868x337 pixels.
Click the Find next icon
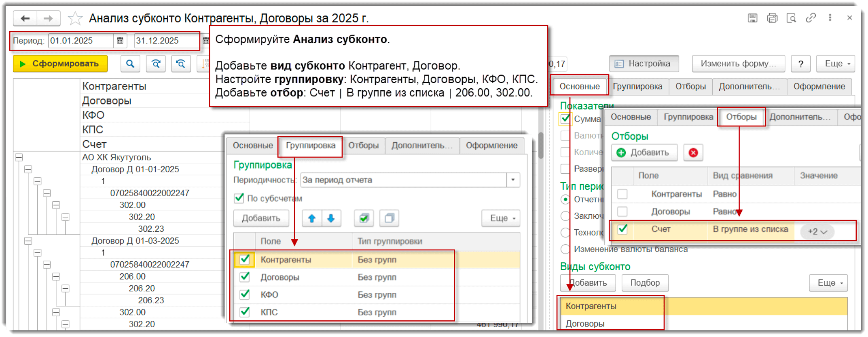coord(156,64)
